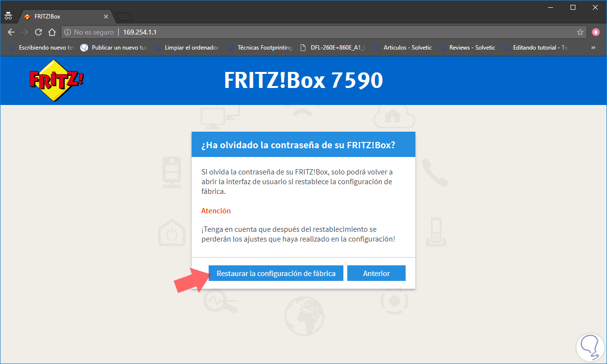Viewport: 607px width, 364px height.
Task: Bookmark this page with star icon
Action: [x=580, y=32]
